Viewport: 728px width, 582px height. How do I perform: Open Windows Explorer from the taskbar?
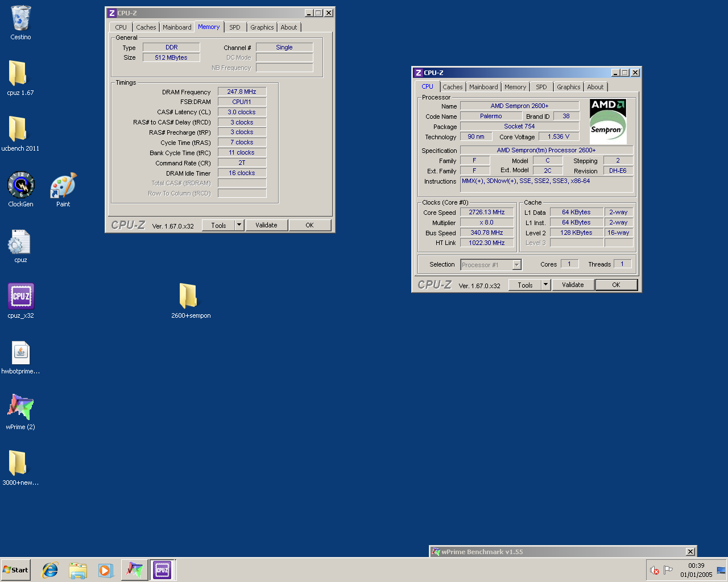[x=78, y=570]
